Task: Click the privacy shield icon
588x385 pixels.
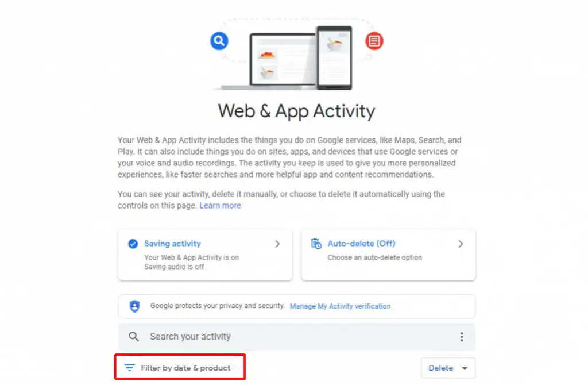Action: pos(134,306)
